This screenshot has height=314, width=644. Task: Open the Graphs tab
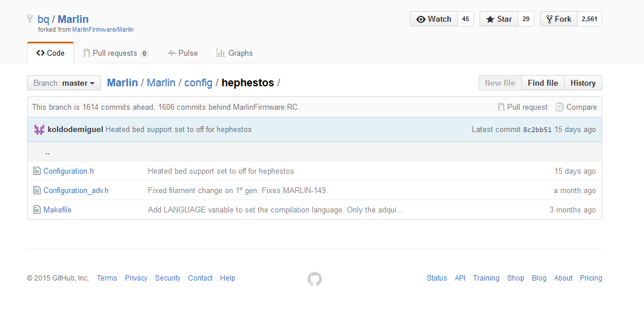(234, 53)
